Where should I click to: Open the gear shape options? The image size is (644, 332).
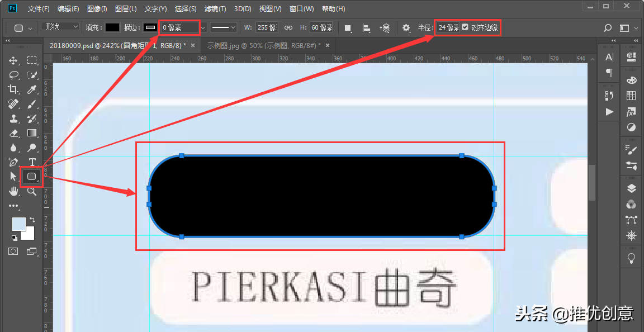[406, 28]
